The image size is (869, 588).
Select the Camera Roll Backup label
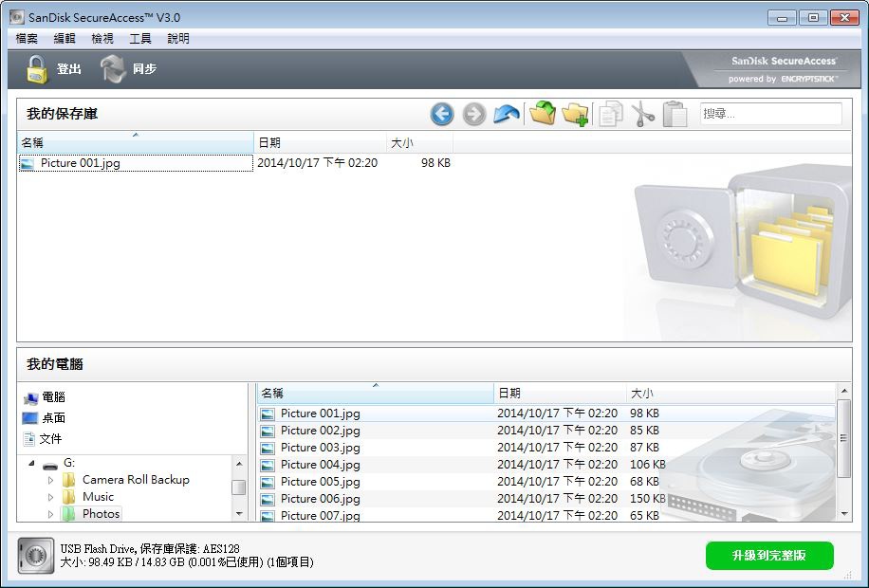pyautogui.click(x=136, y=480)
